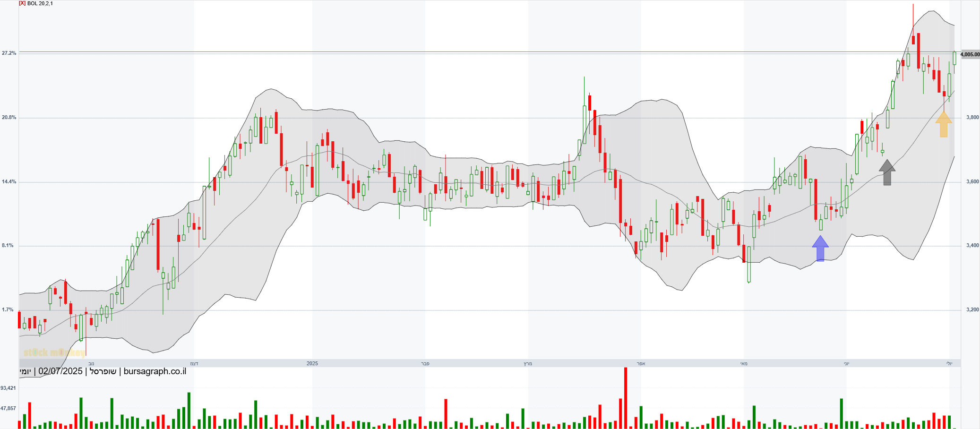Click the tallest red volume bar in April
The image size is (980, 429).
click(626, 398)
